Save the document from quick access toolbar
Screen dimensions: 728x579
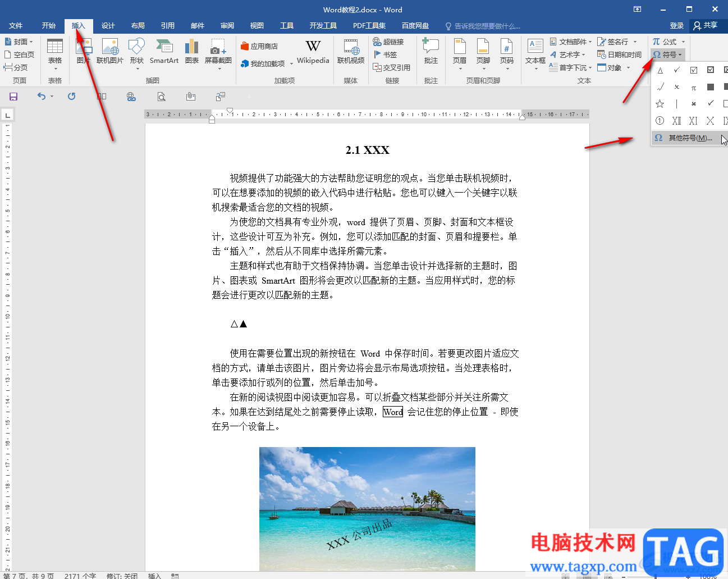pyautogui.click(x=13, y=97)
